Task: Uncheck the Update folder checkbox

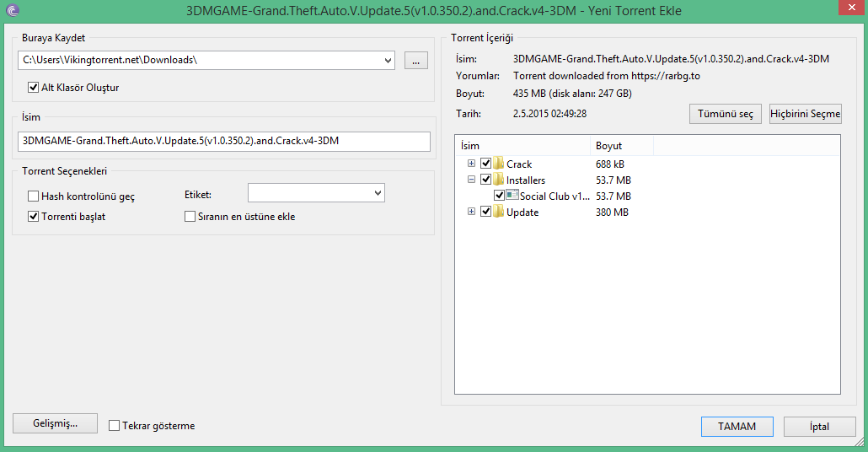Action: point(485,212)
